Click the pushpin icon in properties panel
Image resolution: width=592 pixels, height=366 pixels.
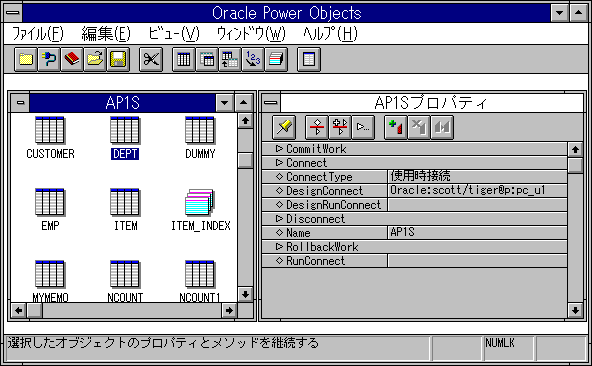click(x=284, y=127)
